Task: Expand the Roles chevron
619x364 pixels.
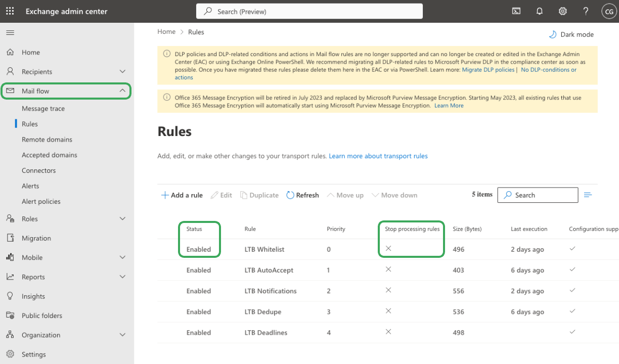Action: [122, 219]
